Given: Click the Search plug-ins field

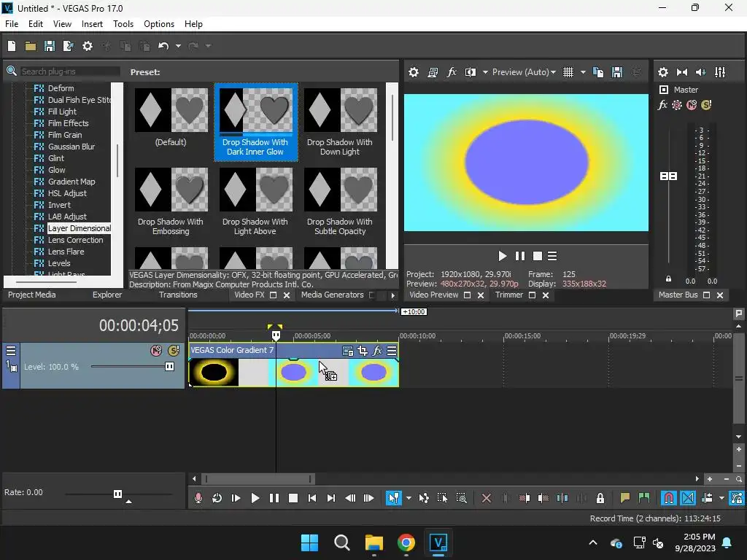Looking at the screenshot, I should (x=70, y=71).
